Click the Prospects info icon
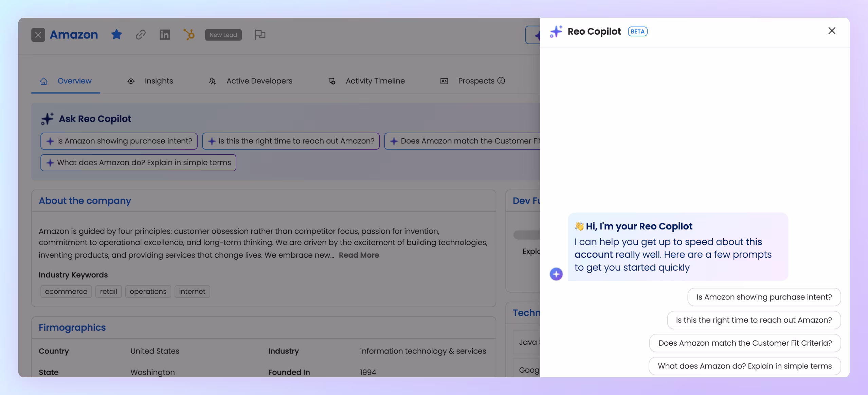This screenshot has height=395, width=868. pyautogui.click(x=501, y=81)
